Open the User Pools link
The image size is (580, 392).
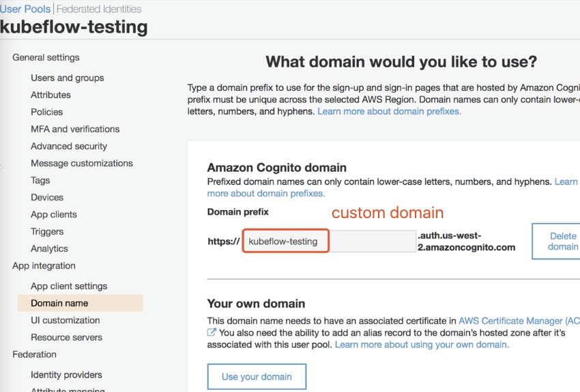click(25, 9)
